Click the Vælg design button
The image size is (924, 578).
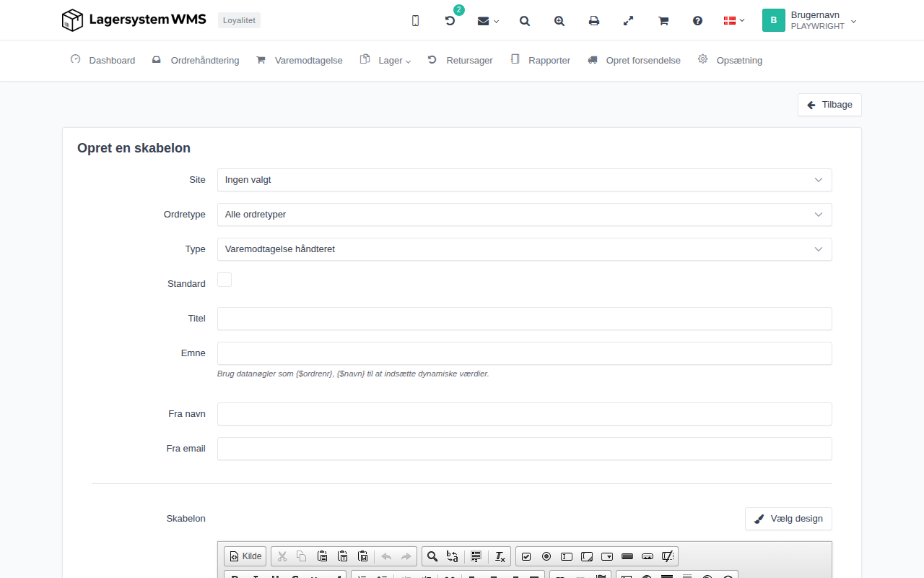coord(788,519)
